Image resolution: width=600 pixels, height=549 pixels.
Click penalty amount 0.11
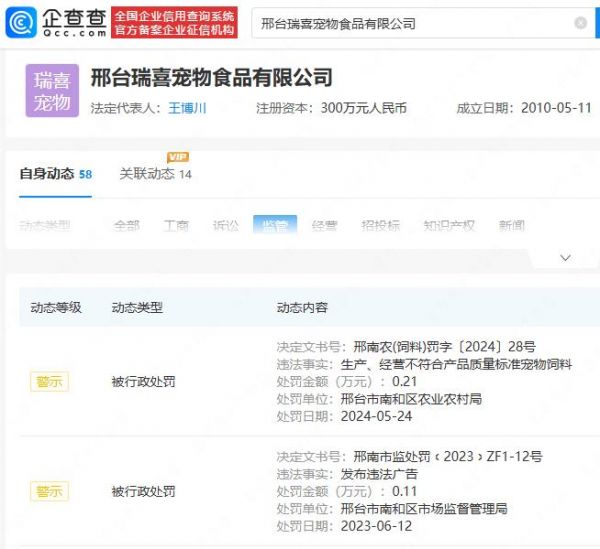[404, 491]
